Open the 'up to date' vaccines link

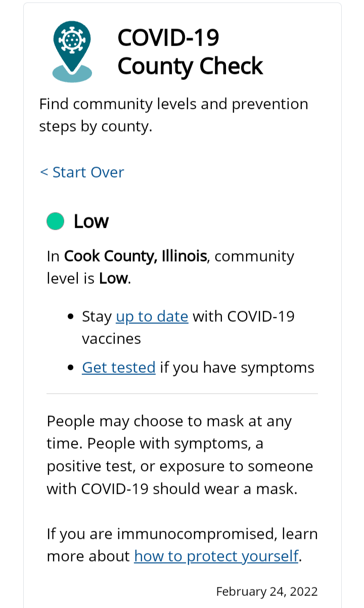(152, 317)
